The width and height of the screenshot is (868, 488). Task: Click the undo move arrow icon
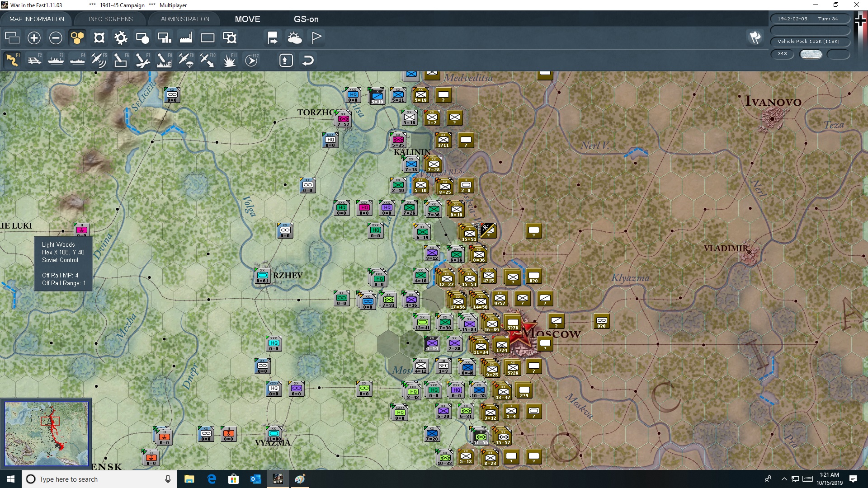point(308,60)
